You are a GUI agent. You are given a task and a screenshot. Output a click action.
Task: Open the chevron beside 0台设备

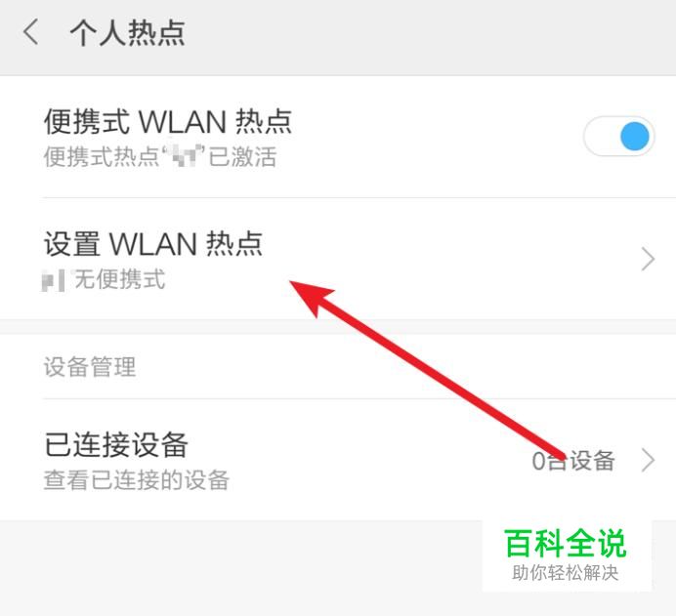pos(648,460)
